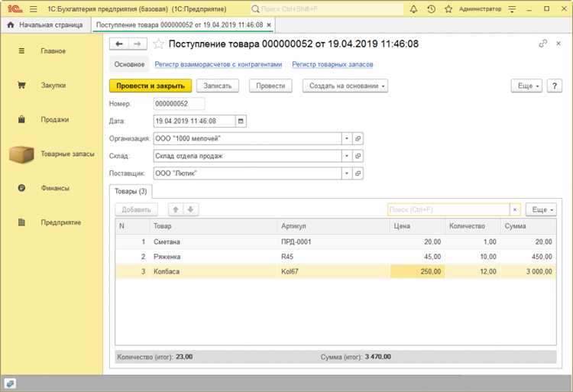Open the top Еще menu
The height and width of the screenshot is (392, 573).
click(526, 86)
